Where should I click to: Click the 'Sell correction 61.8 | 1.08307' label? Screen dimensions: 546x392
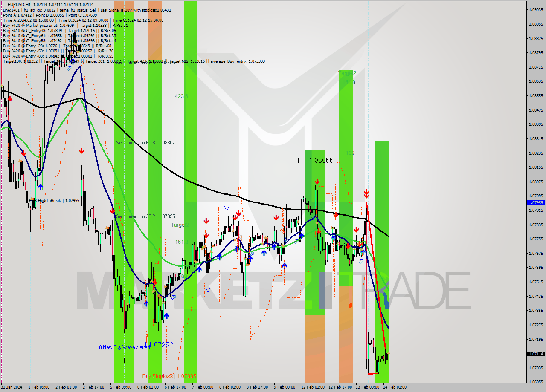click(x=145, y=143)
